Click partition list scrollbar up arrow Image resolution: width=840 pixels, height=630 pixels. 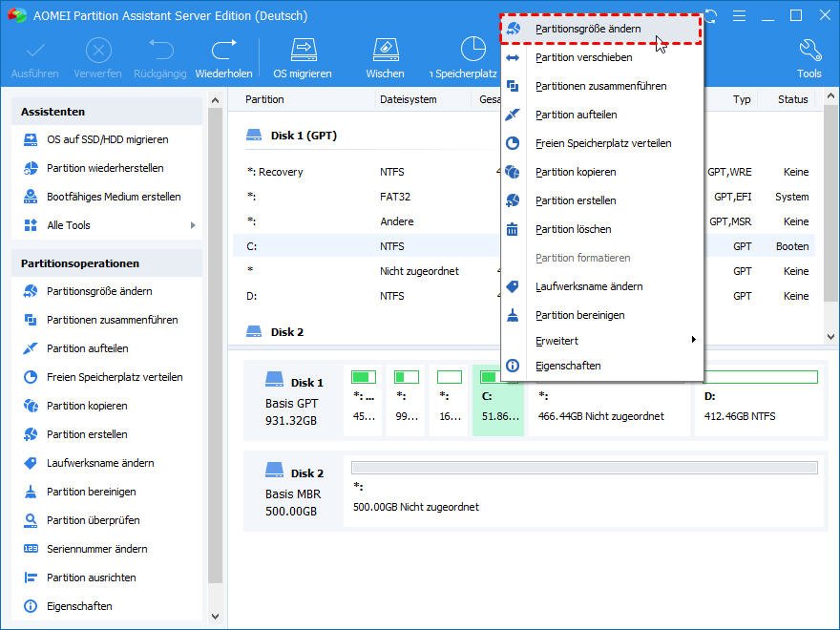click(x=830, y=96)
